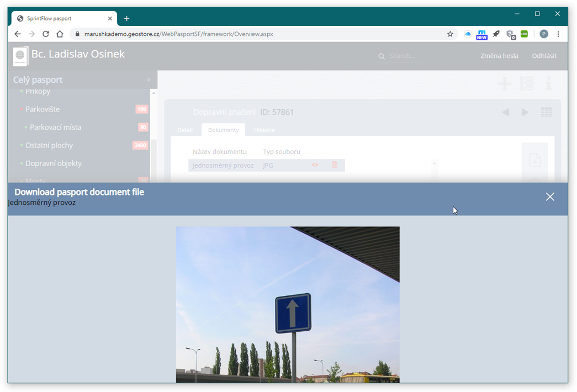Click the CORS extension icon
Viewport: 577px width, 392px height.
click(x=524, y=34)
